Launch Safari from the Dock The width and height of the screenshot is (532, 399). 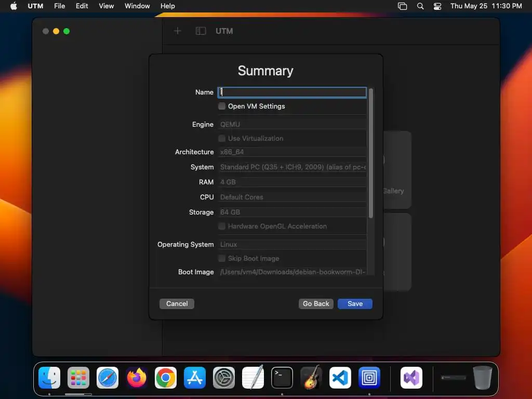[x=107, y=378]
